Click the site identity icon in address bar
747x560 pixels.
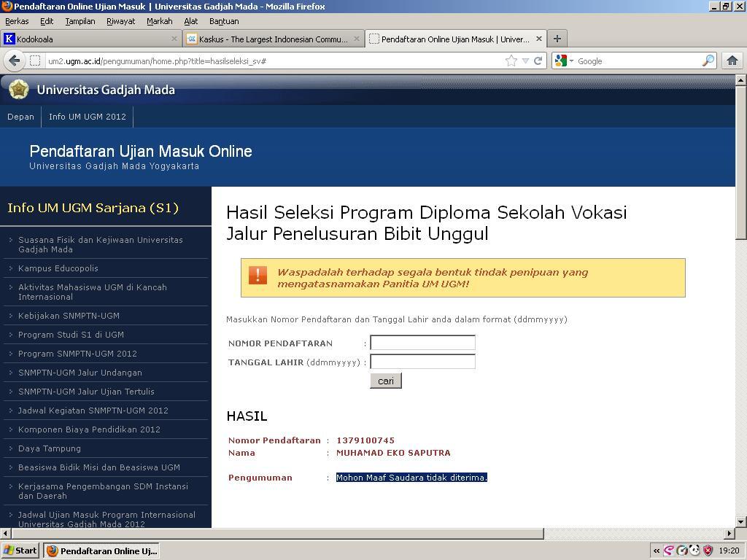(x=35, y=61)
